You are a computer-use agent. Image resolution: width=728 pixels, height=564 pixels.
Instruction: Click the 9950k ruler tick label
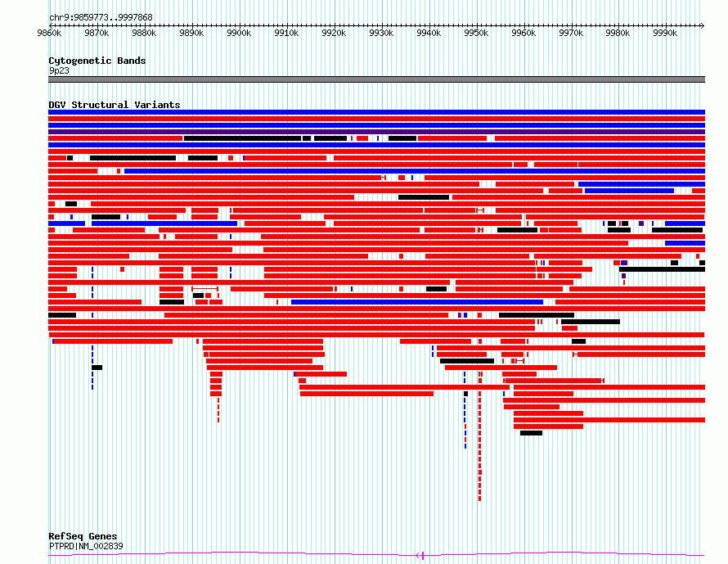(x=476, y=33)
